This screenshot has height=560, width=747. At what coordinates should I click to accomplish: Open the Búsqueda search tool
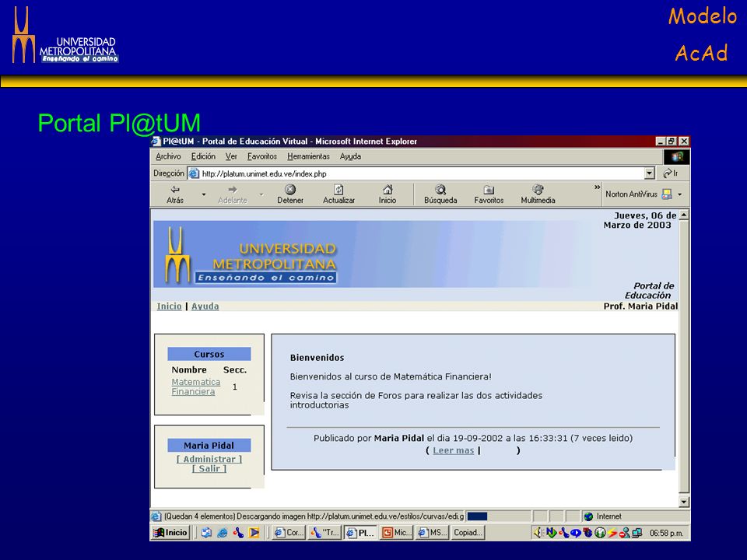(440, 194)
